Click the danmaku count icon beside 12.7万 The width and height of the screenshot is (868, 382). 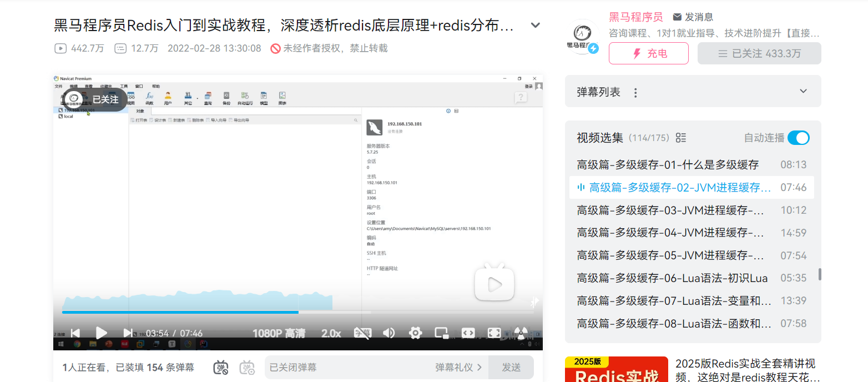pyautogui.click(x=120, y=48)
